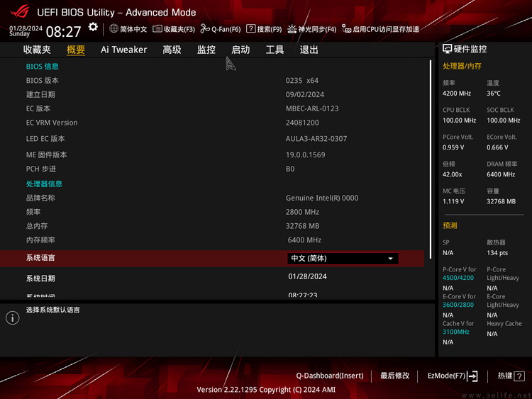Click MC 电压 value 1.119 V
This screenshot has width=532, height=399.
453,201
